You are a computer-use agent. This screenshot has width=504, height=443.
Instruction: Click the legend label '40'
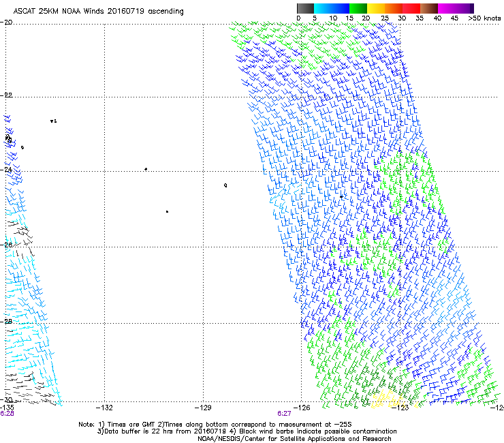[437, 18]
